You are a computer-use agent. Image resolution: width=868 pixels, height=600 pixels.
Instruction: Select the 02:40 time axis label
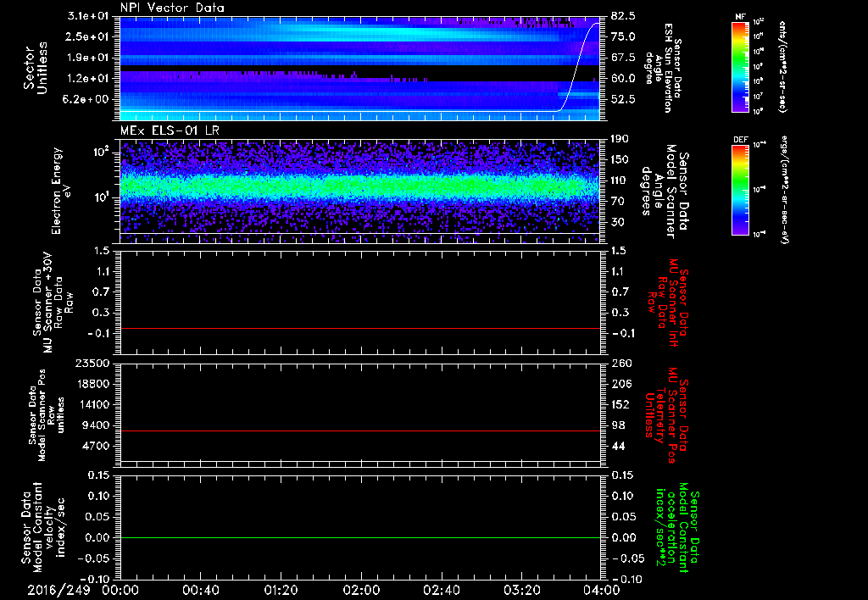click(x=441, y=589)
